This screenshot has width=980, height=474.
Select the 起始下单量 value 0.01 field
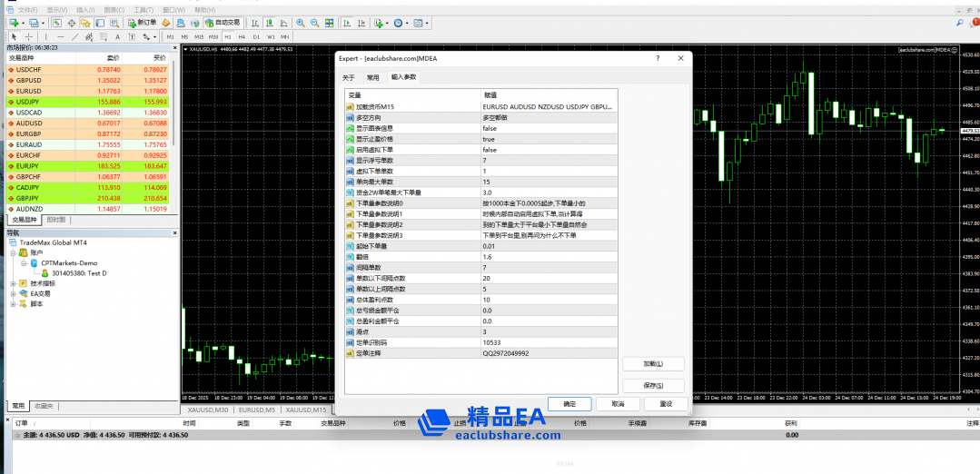[x=548, y=246]
